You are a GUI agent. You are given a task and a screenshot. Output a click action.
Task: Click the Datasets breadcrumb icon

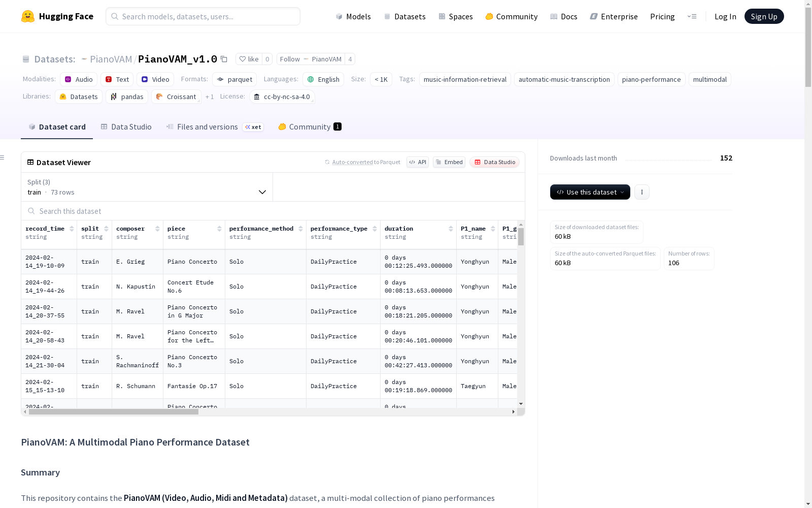coord(26,59)
